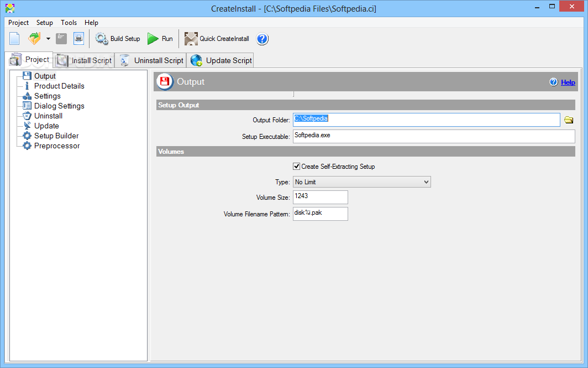Select Output in the project tree

tap(45, 76)
